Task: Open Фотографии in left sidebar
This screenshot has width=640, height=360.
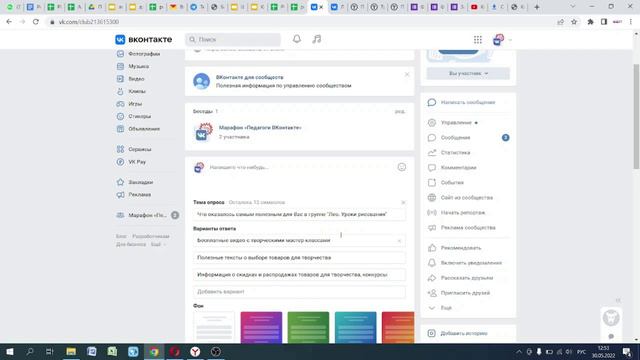Action: click(x=144, y=54)
